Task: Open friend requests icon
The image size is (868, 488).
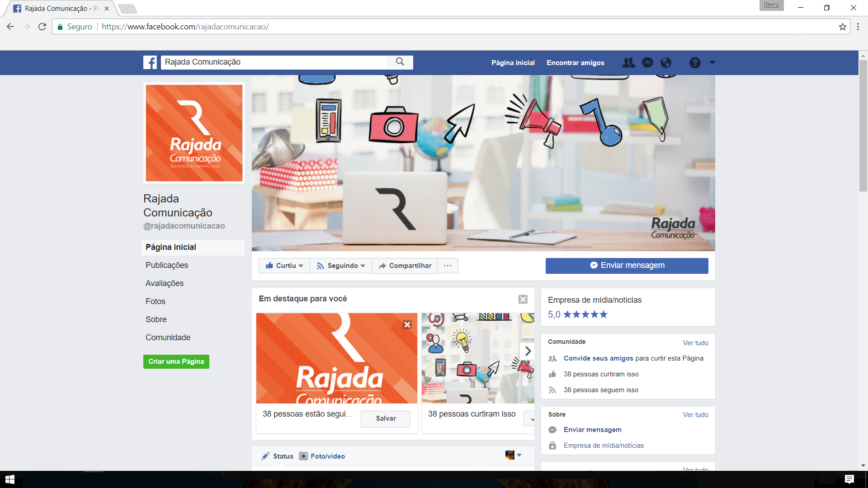Action: 628,63
